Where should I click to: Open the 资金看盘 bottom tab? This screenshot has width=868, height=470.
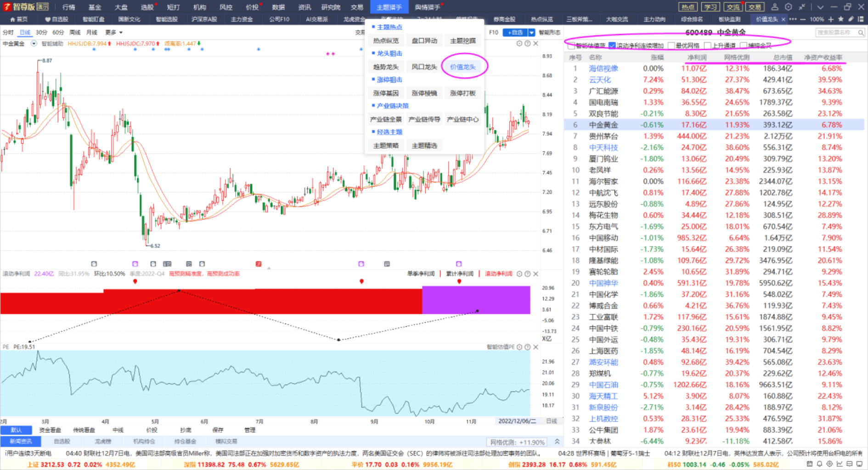pos(50,430)
